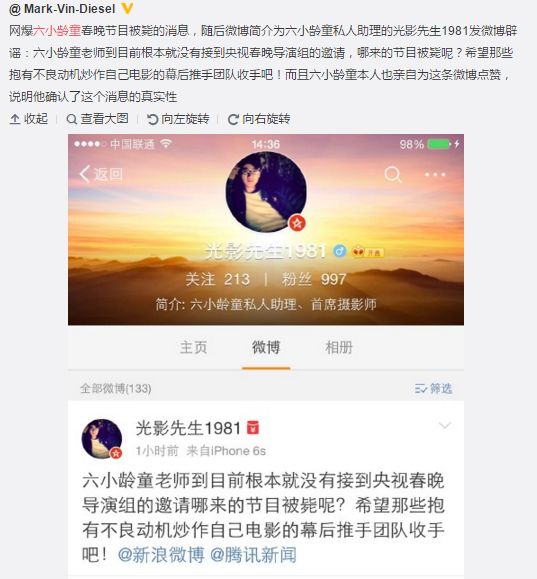Click the large round profile avatar

[266, 192]
